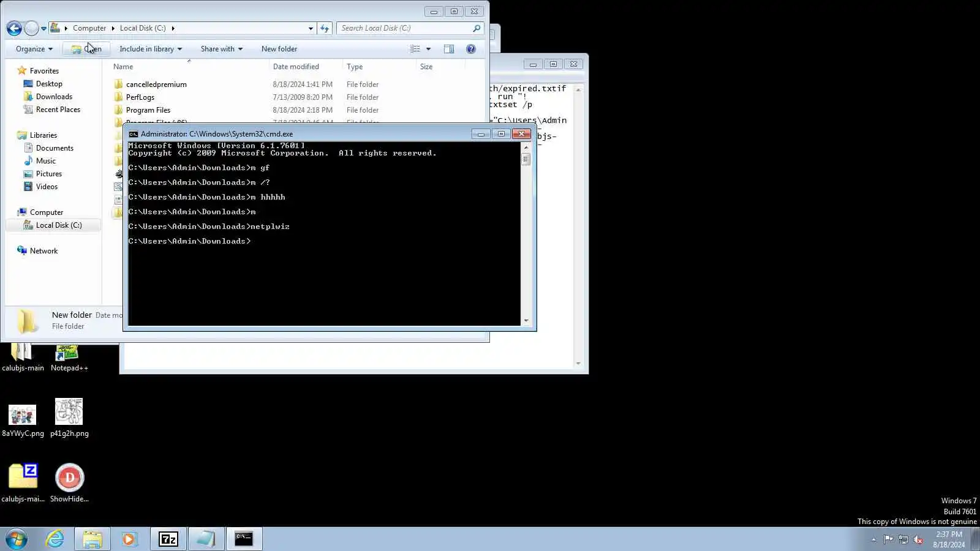
Task: Open the Pictures library
Action: tap(49, 174)
